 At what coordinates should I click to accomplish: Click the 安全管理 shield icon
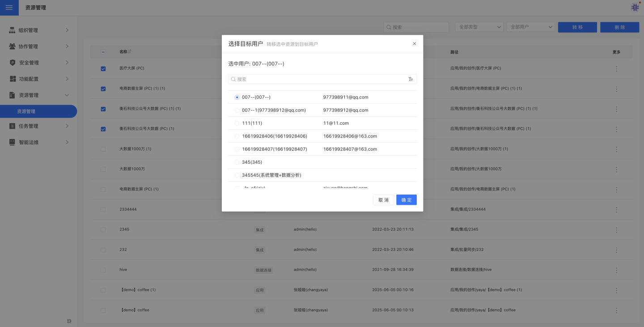pos(13,63)
